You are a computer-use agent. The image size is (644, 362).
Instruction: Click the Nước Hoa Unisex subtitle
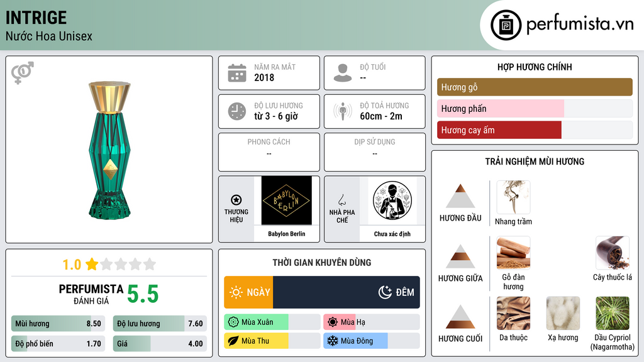[49, 36]
